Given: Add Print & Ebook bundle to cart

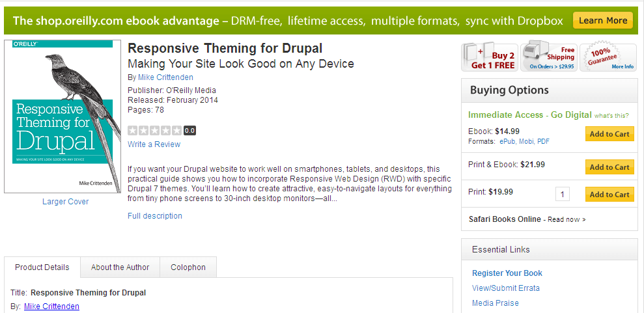Looking at the screenshot, I should tap(609, 167).
